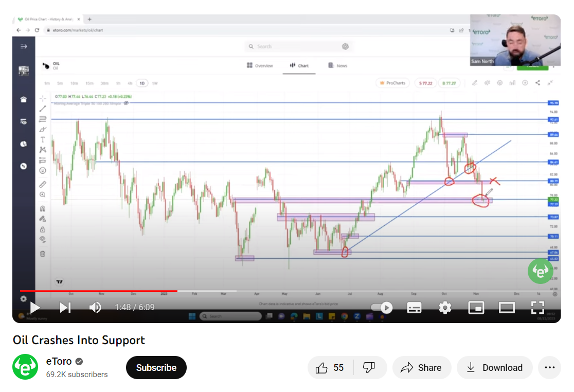The height and width of the screenshot is (392, 574).
Task: Select the 30m timeframe
Action: [105, 83]
